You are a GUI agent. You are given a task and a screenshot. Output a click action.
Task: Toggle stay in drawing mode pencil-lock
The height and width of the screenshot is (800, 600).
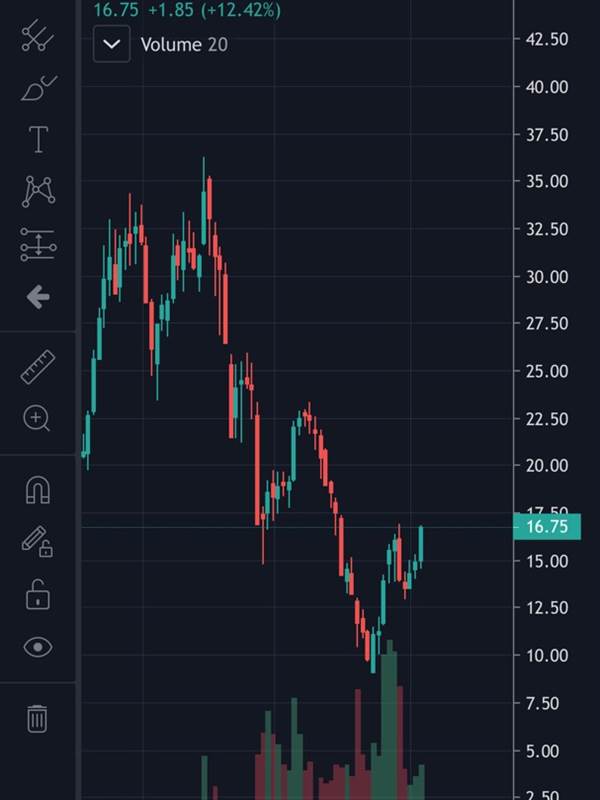[x=37, y=542]
